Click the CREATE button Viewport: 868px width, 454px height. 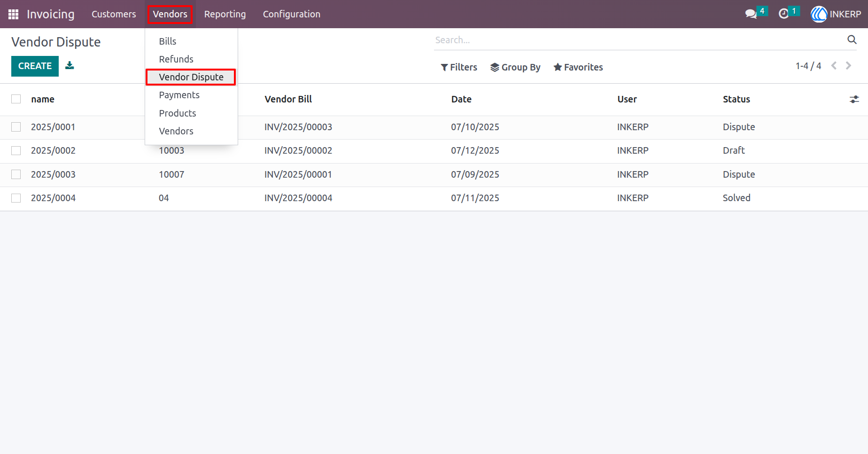(35, 66)
